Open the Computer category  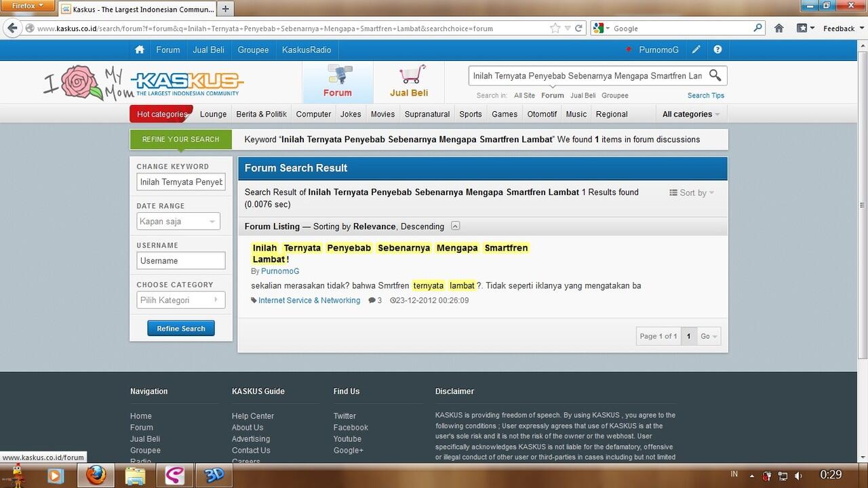313,114
